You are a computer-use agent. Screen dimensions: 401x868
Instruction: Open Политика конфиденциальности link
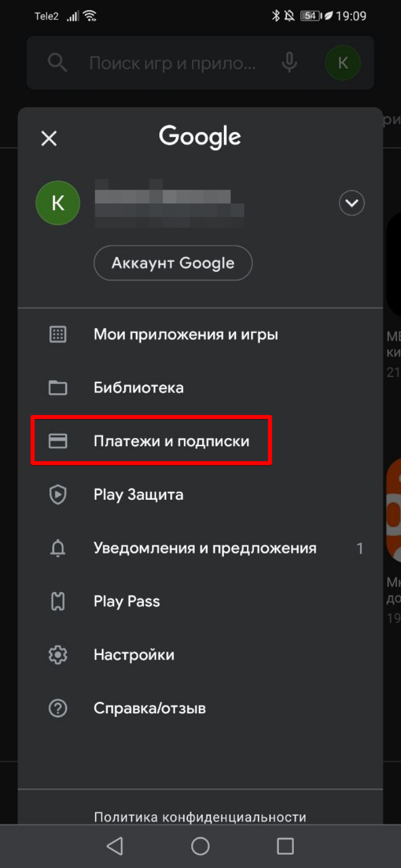[x=200, y=817]
